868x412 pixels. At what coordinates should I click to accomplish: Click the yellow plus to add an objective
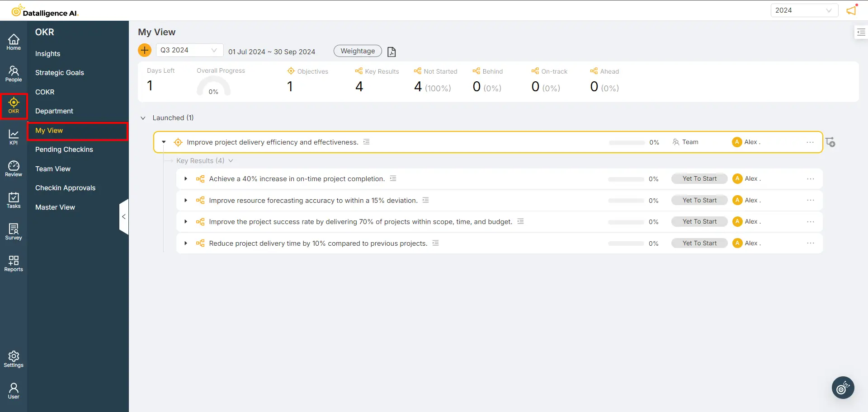click(144, 50)
